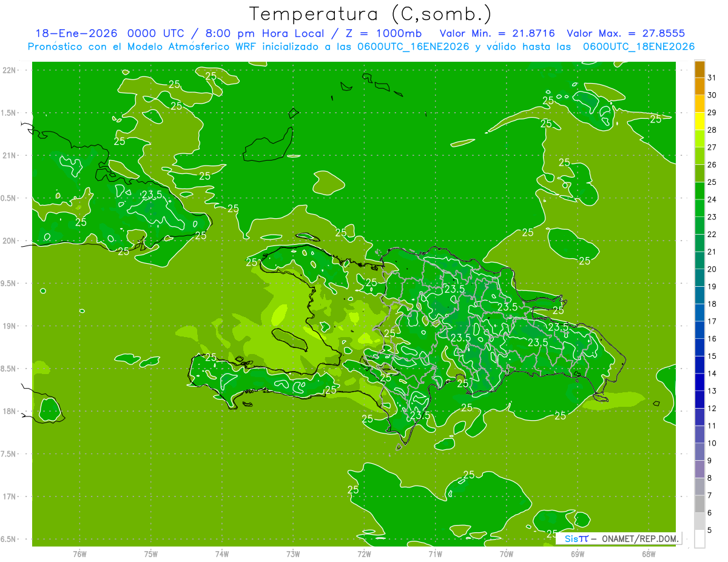Viewport: 728px width, 562px height.
Task: Click the '69W' longitude axis label
Action: click(x=578, y=554)
